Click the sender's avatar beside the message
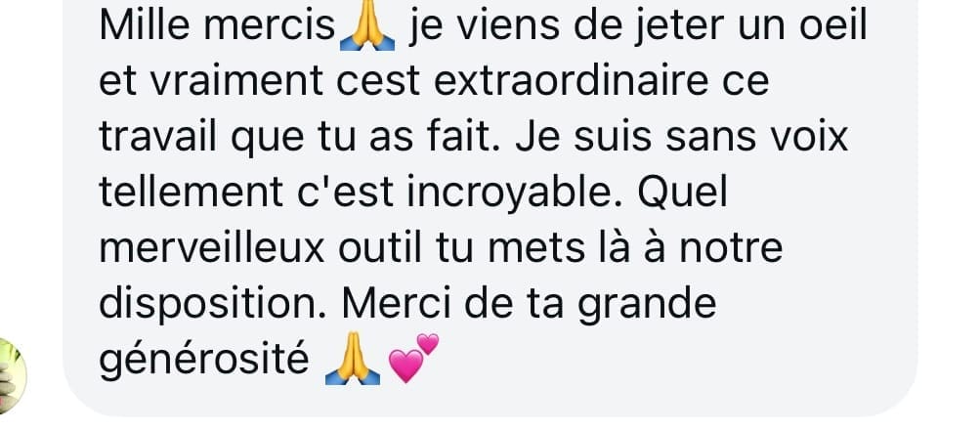This screenshot has height=431, width=980. (12, 376)
